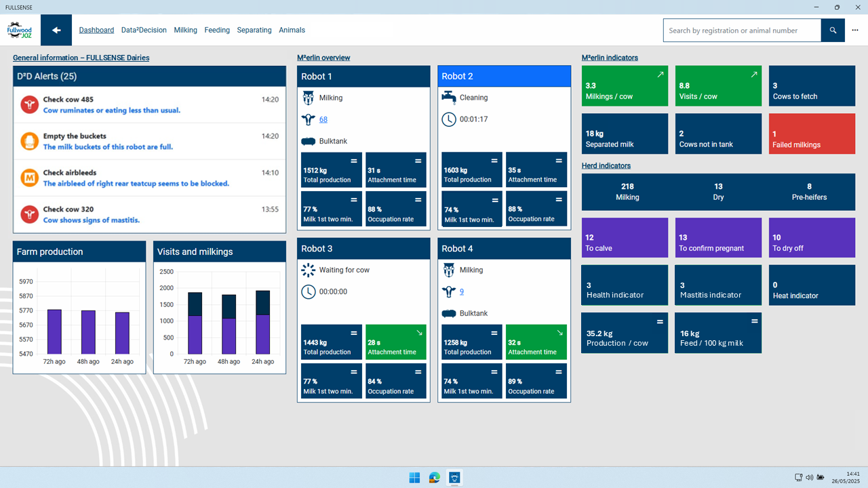Click the 48h ago bar in Farm production
Viewport: 868px width, 488px height.
(x=88, y=332)
